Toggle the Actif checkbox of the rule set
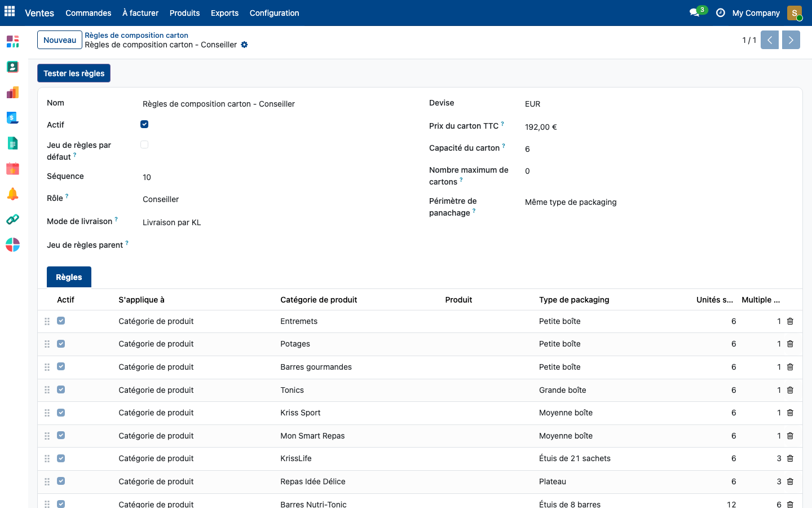This screenshot has height=508, width=812. click(144, 124)
